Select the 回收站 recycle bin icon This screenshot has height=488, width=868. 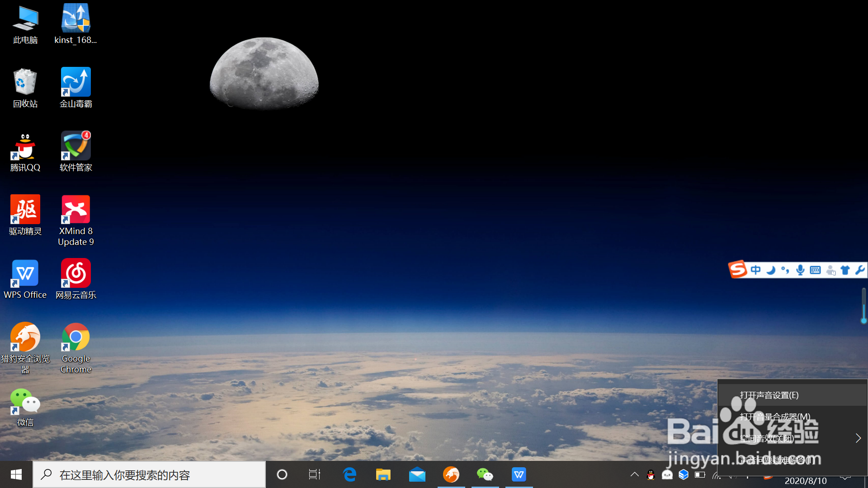[25, 89]
